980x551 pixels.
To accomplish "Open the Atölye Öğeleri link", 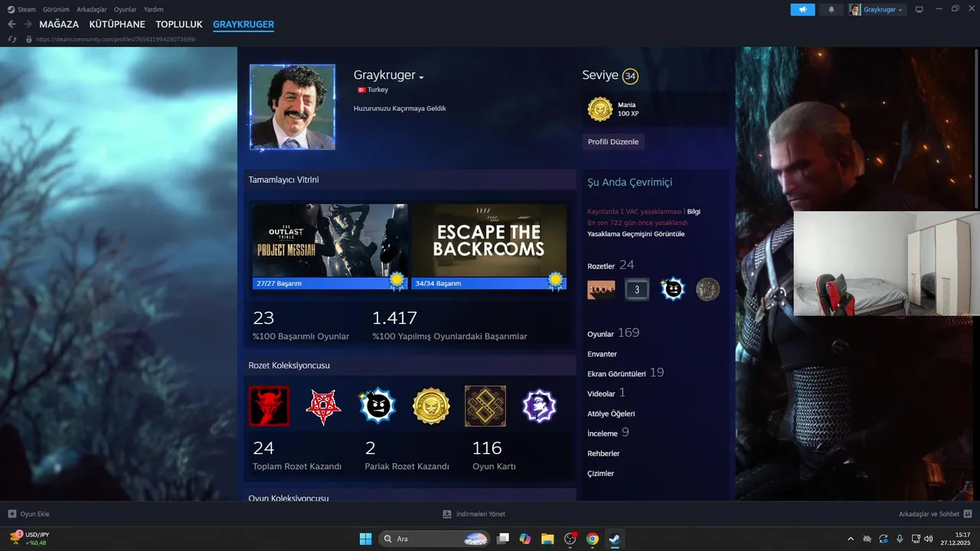I will (x=611, y=414).
